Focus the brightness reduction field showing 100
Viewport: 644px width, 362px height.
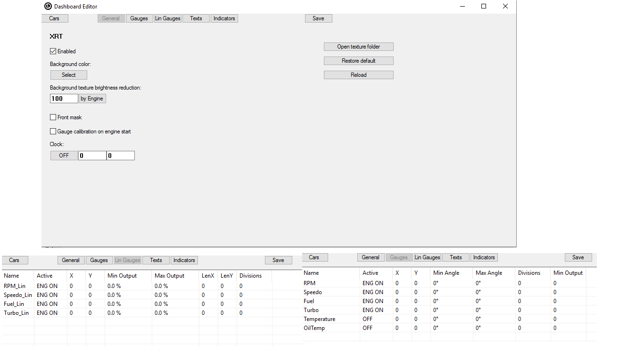(64, 99)
